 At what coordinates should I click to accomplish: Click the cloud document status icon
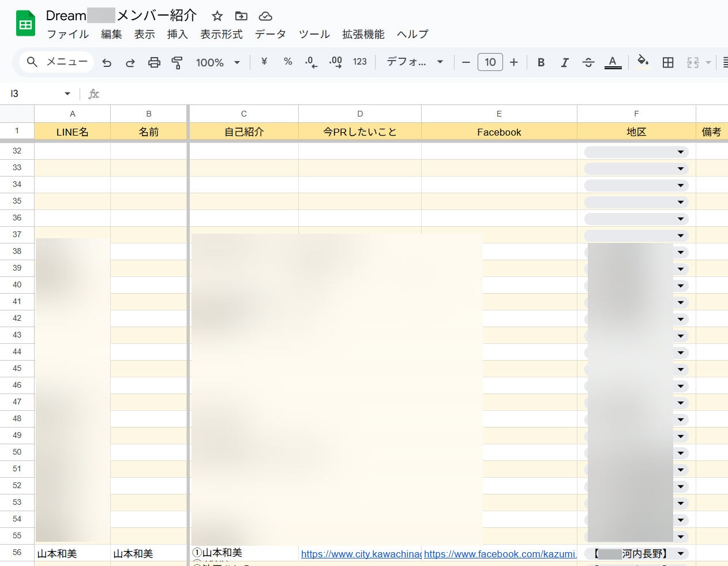click(x=265, y=16)
